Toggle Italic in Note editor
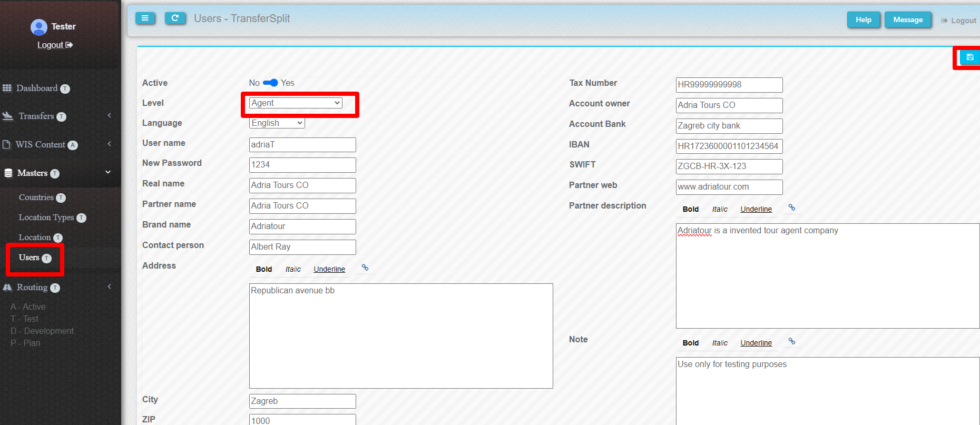Image resolution: width=980 pixels, height=425 pixels. [x=720, y=343]
